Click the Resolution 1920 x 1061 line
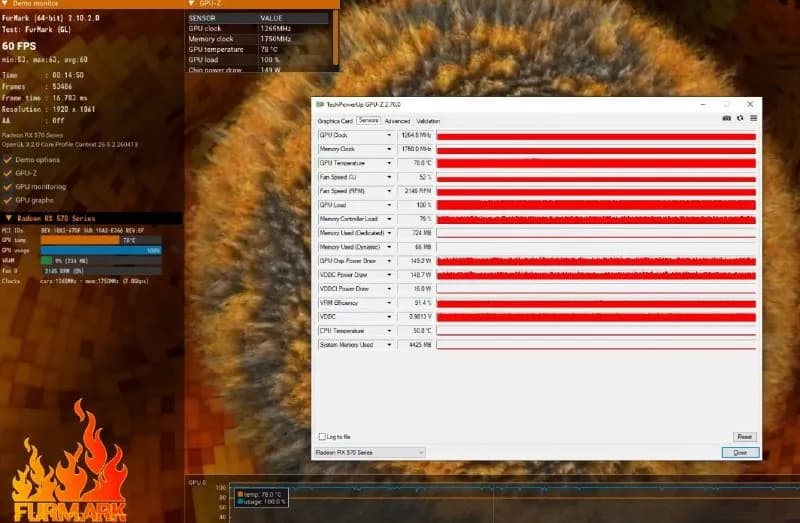800x523 pixels. [48, 109]
